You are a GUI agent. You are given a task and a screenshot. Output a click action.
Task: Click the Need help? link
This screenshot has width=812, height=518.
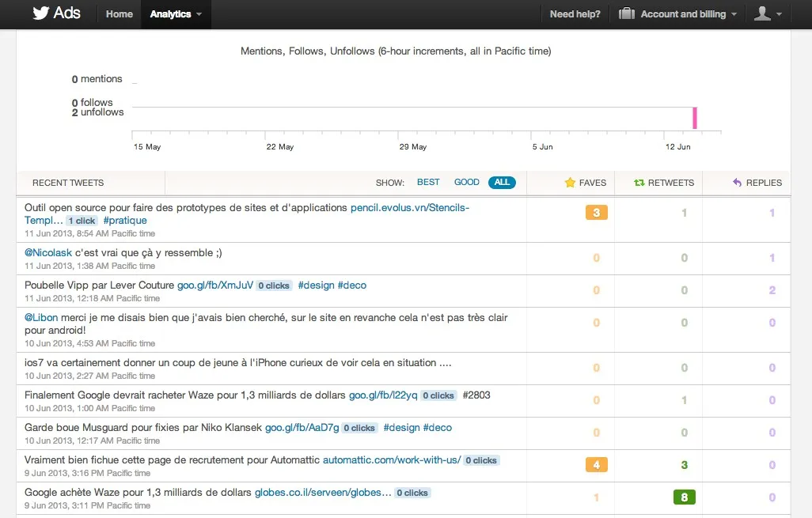pyautogui.click(x=575, y=14)
